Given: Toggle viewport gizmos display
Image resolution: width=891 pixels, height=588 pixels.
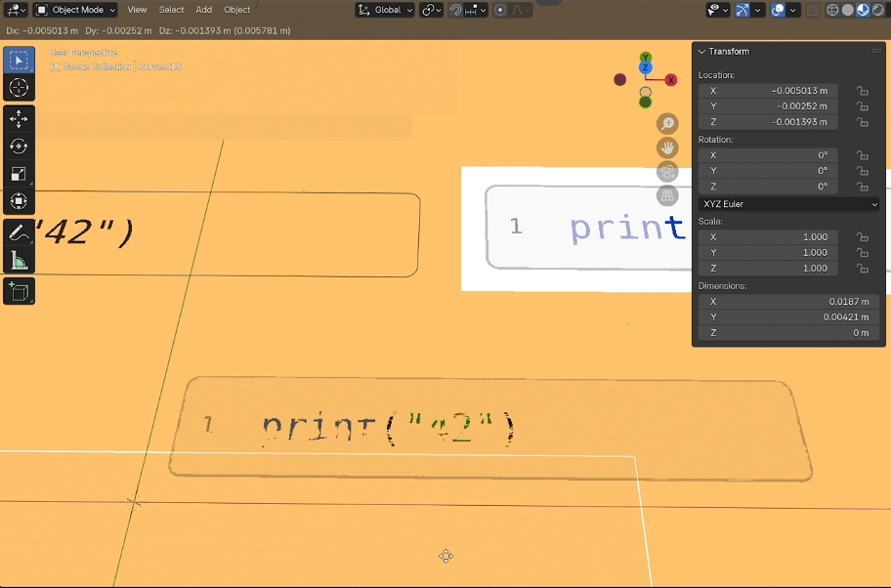Looking at the screenshot, I should pyautogui.click(x=742, y=10).
